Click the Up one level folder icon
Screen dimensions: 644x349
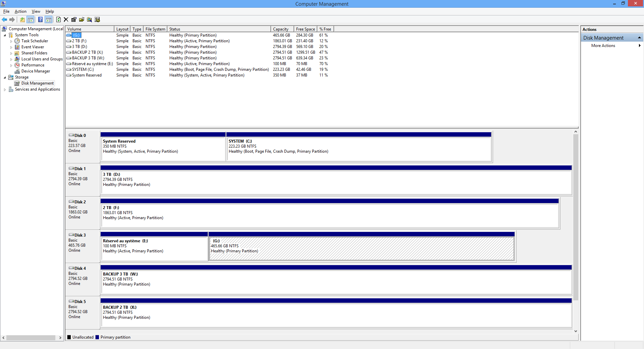click(22, 19)
